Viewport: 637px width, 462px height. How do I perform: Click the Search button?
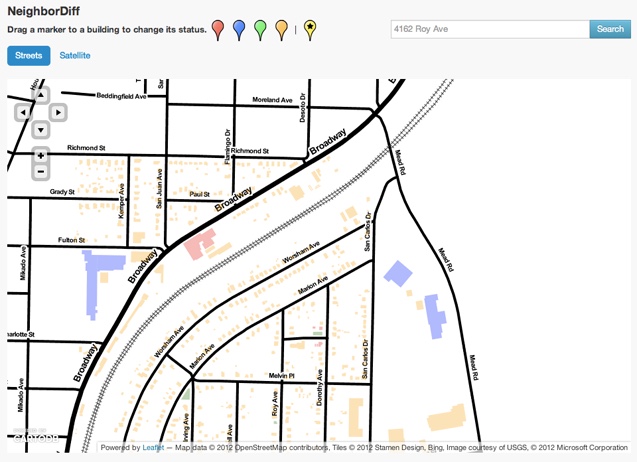(610, 29)
